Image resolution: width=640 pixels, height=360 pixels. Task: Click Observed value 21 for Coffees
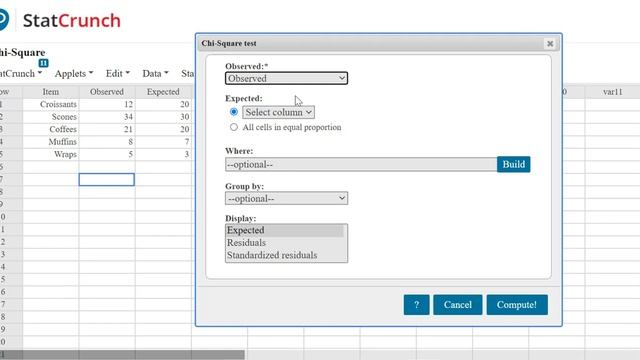(107, 129)
